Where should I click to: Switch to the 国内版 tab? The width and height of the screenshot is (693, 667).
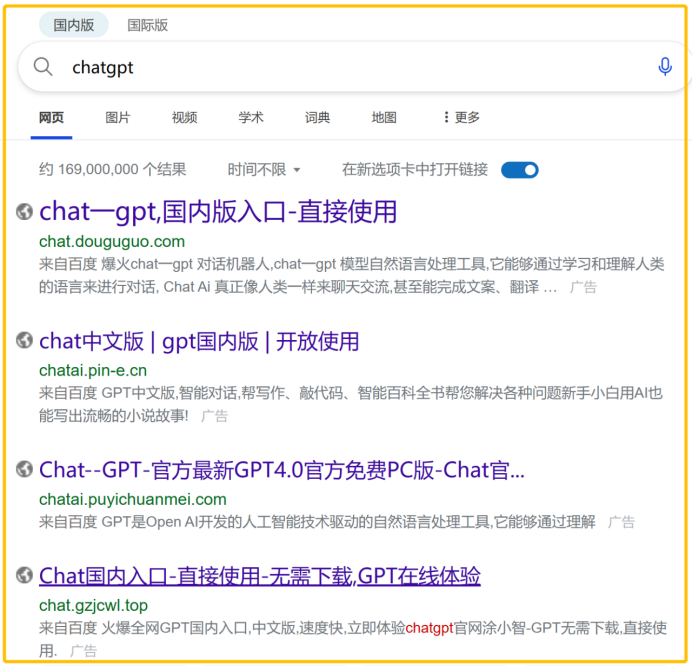point(74,25)
